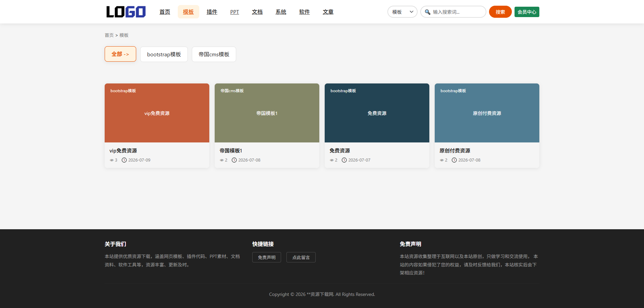644x308 pixels.
Task: Open the 免费资源 dark blue thumbnail
Action: [x=377, y=113]
